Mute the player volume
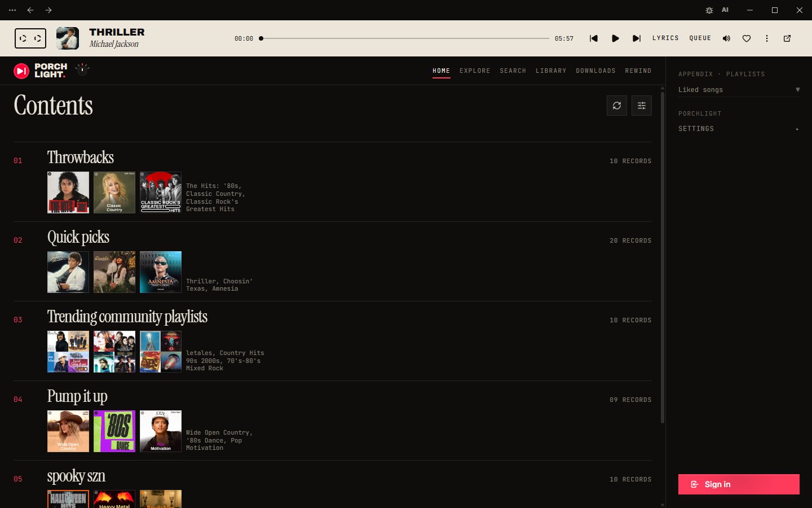812x508 pixels. [726, 38]
